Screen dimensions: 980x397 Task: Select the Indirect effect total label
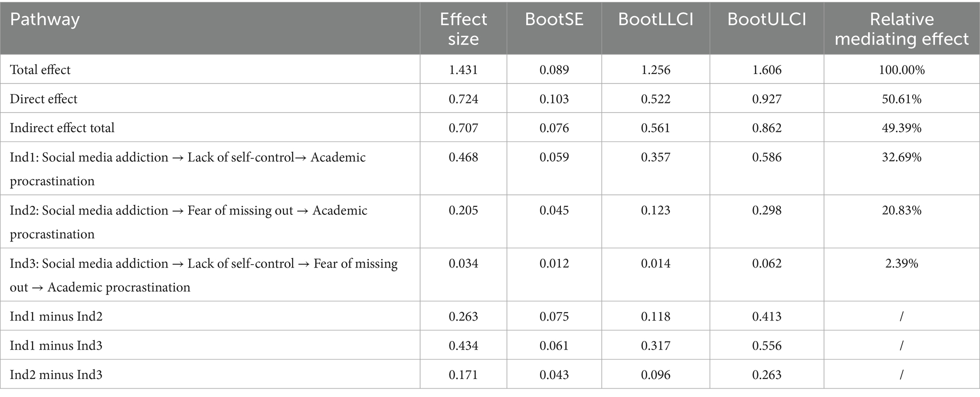[x=62, y=128]
